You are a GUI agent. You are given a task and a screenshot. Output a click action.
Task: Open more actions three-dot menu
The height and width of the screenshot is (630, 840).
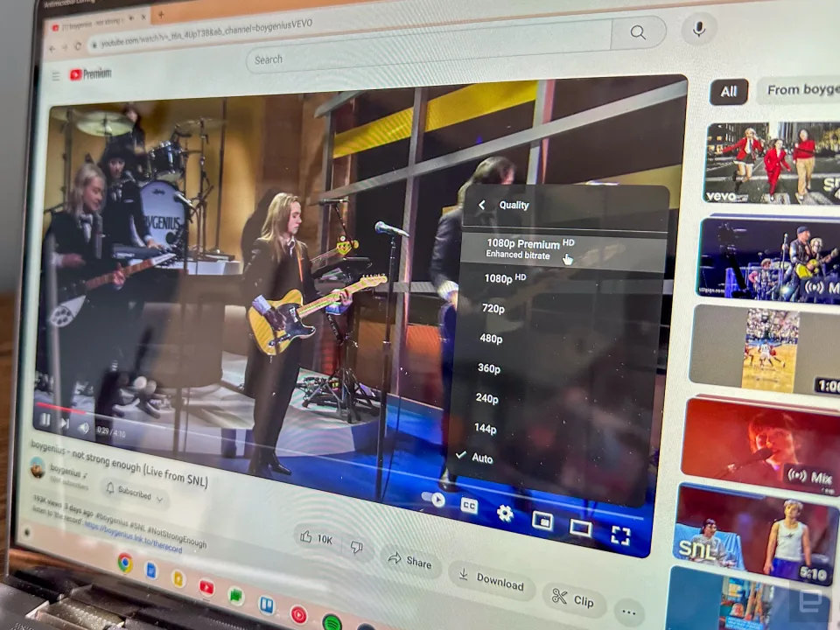629,612
